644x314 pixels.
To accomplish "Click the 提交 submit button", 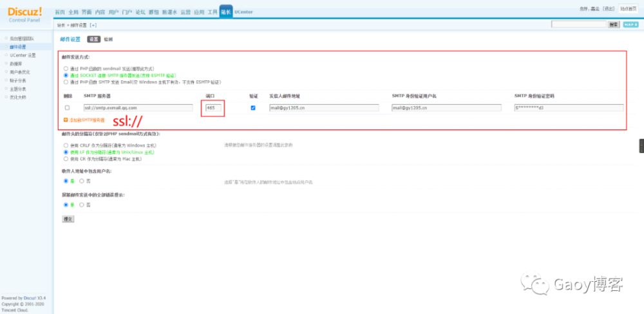I will (68, 219).
